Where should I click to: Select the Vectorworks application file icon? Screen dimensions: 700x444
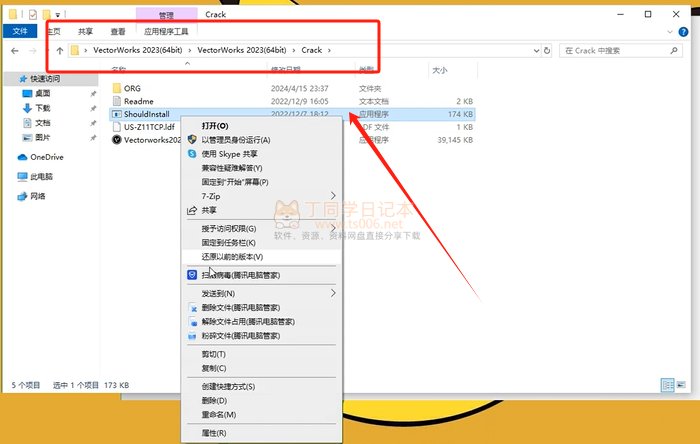pos(117,140)
